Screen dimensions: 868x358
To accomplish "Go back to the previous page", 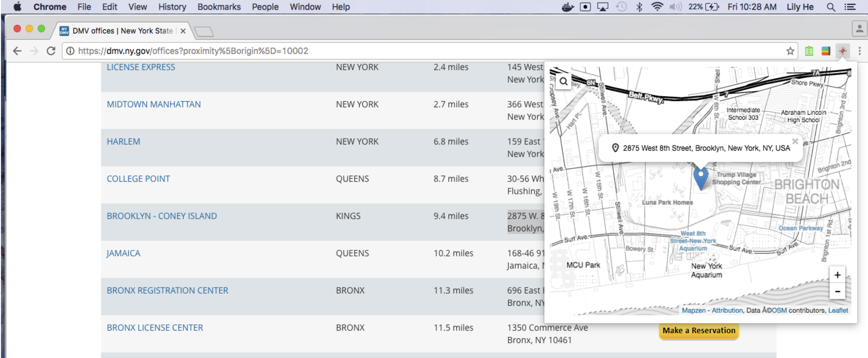I will (17, 51).
